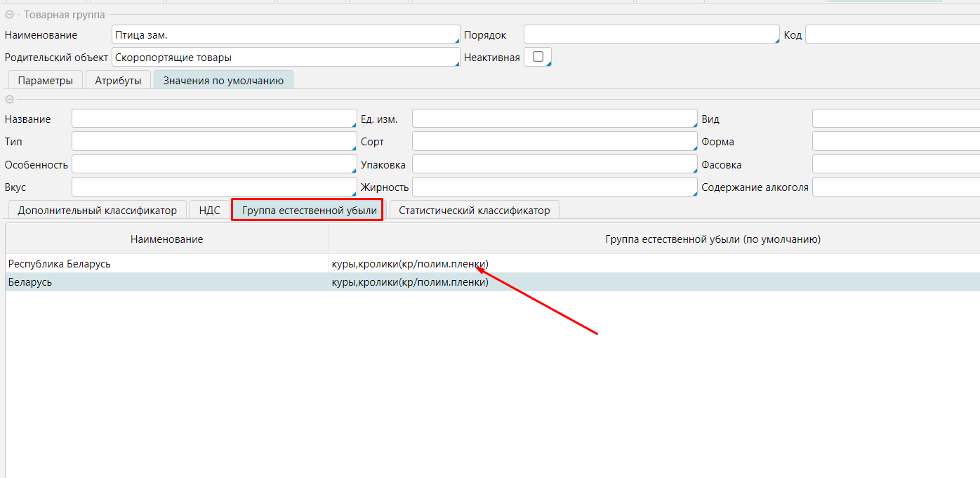The image size is (980, 478).
Task: Open the Параметры tab
Action: click(x=46, y=81)
